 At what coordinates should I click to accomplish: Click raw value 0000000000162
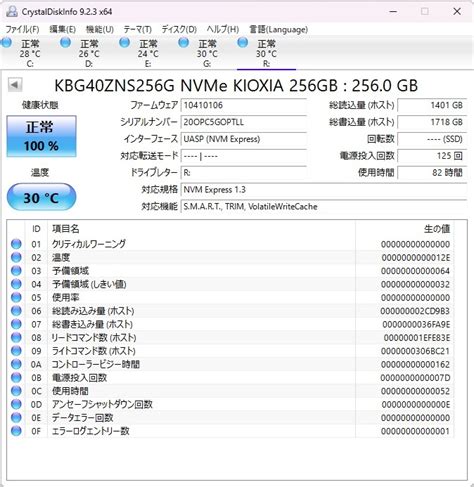[415, 364]
